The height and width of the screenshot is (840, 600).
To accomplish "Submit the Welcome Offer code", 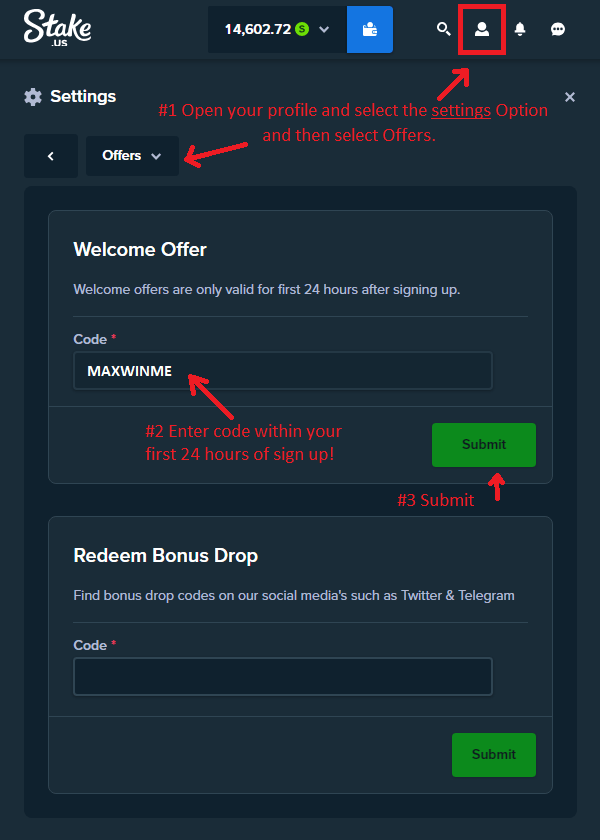I will click(x=484, y=444).
